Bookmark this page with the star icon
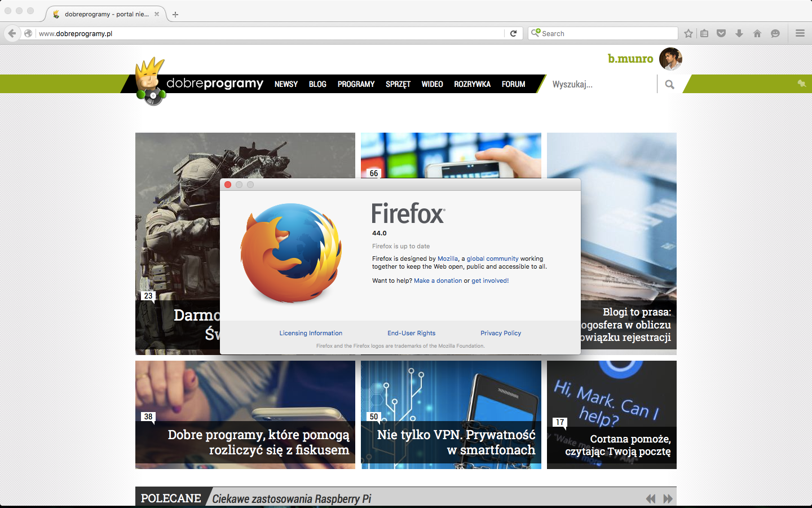The image size is (812, 508). point(689,33)
